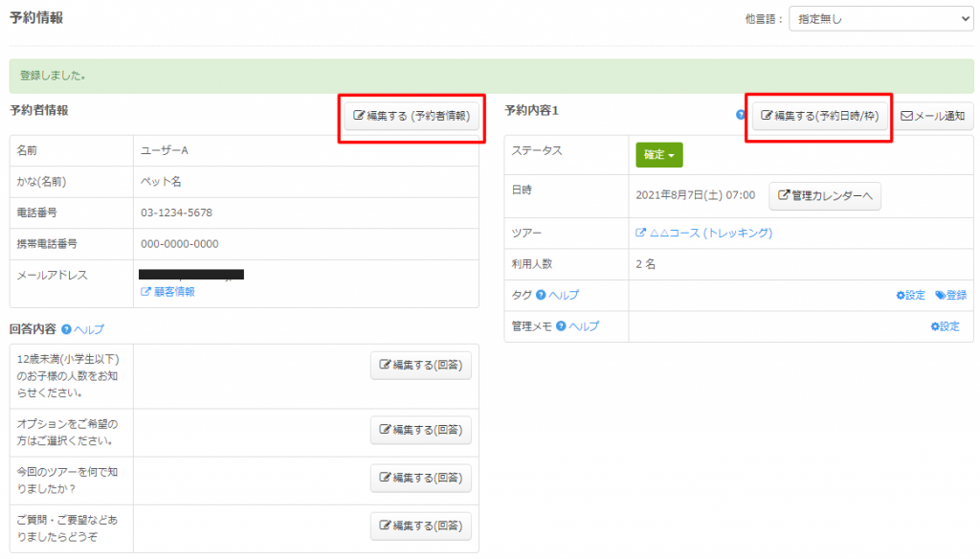
Task: Open 管理カレンダーへ calendar button
Action: pyautogui.click(x=824, y=195)
